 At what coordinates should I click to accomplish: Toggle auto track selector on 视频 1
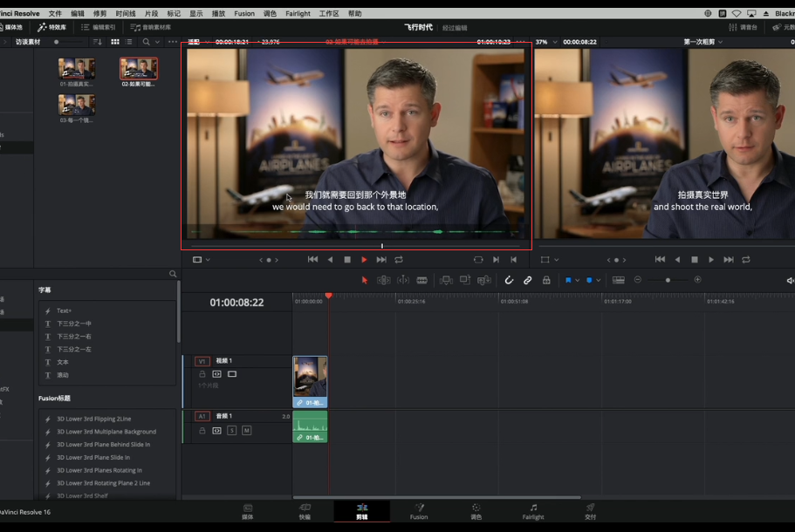pos(217,374)
